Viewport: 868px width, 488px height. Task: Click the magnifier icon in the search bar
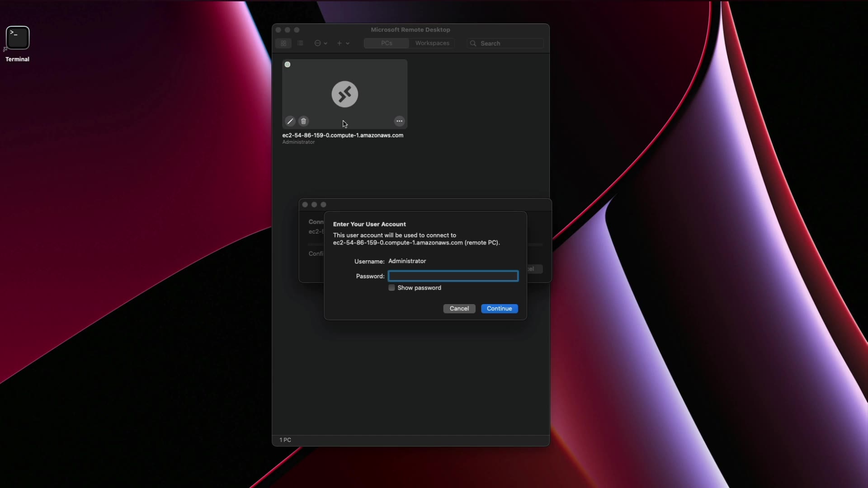pyautogui.click(x=473, y=43)
